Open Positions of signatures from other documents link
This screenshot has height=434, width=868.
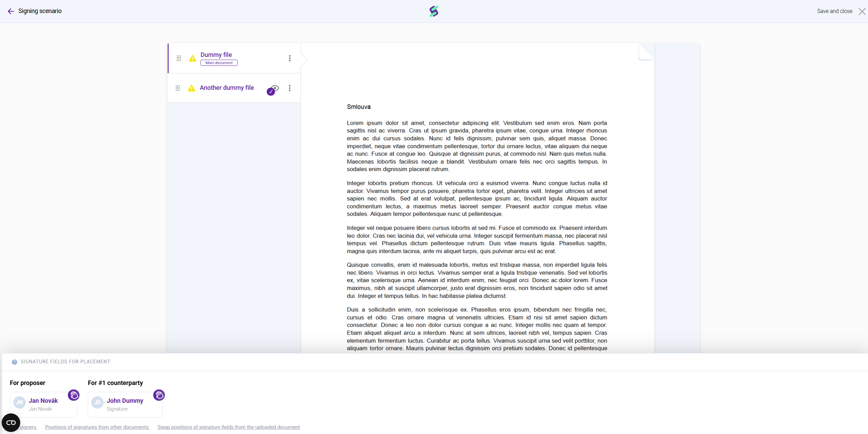point(97,427)
